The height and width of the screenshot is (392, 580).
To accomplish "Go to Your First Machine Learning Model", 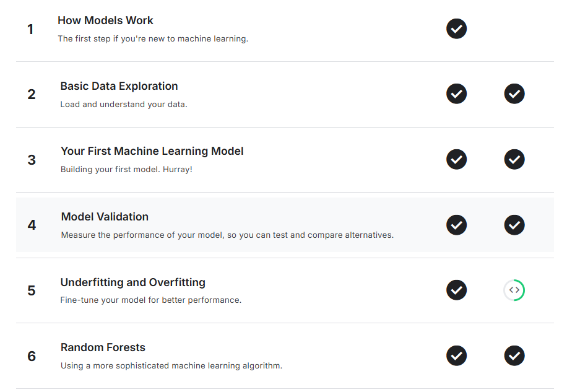I will tap(152, 151).
